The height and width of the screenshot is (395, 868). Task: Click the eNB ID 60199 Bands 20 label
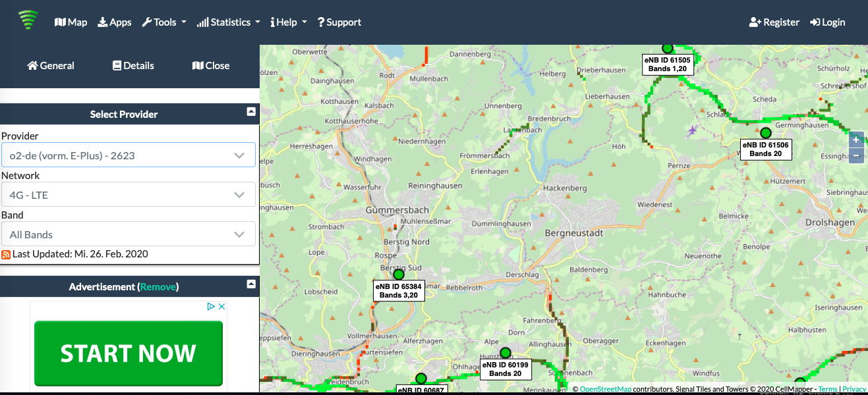point(506,369)
